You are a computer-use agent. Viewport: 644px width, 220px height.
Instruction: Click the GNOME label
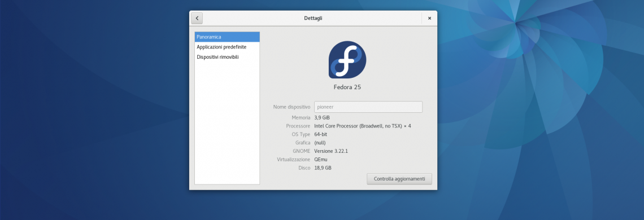(302, 151)
